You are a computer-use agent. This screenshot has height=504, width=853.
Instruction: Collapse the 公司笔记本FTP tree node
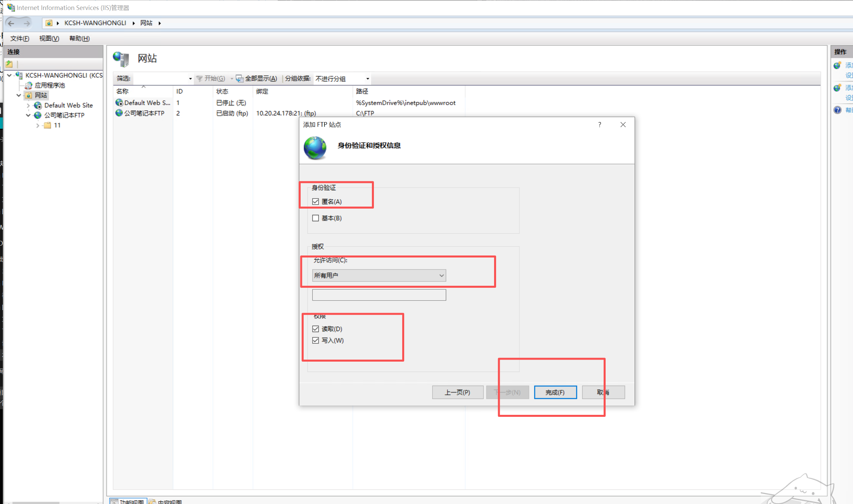click(x=28, y=115)
